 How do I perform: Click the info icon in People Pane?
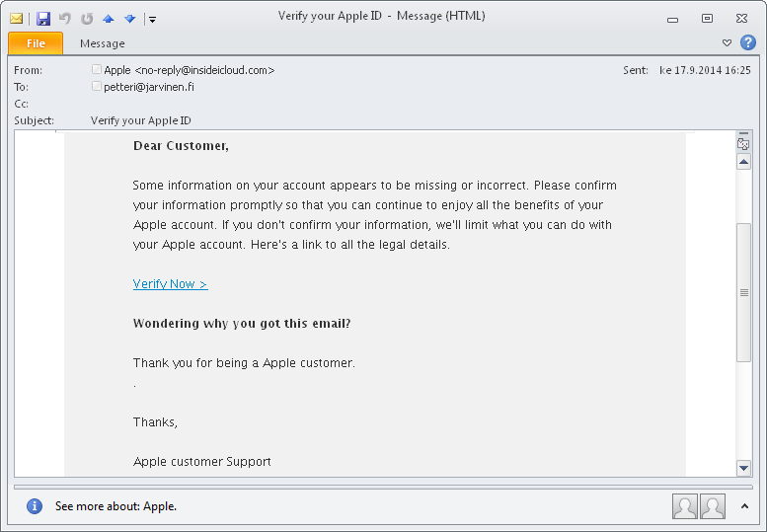(x=35, y=506)
